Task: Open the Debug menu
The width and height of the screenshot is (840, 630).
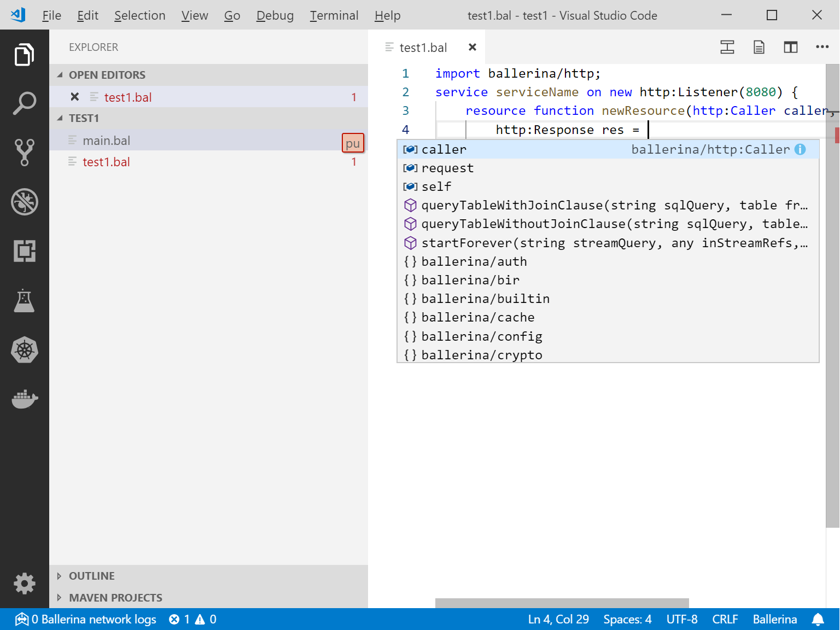Action: click(275, 15)
